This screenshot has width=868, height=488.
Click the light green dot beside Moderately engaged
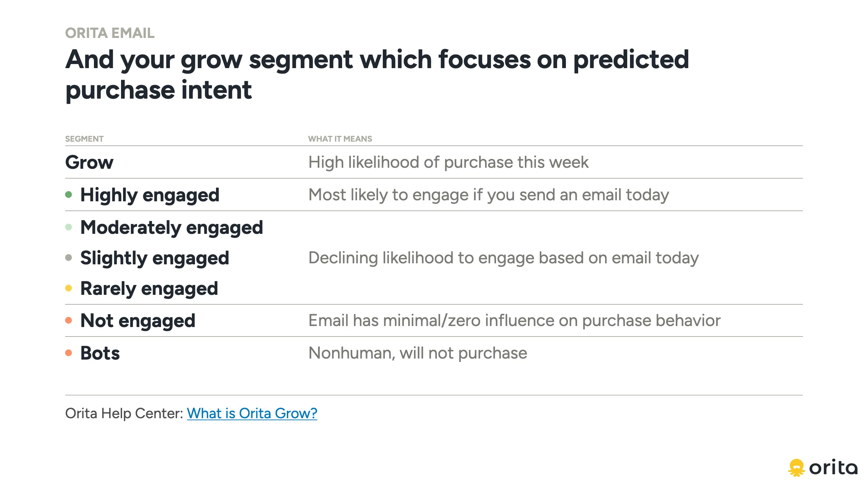click(x=68, y=227)
